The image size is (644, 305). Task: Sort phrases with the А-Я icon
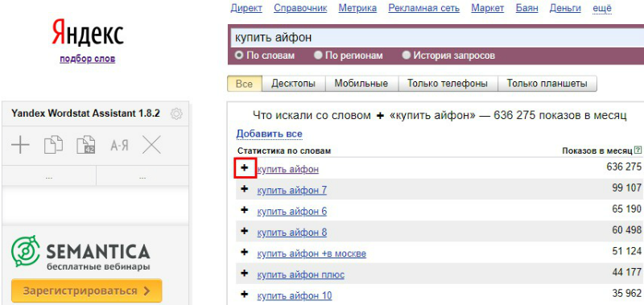(118, 146)
